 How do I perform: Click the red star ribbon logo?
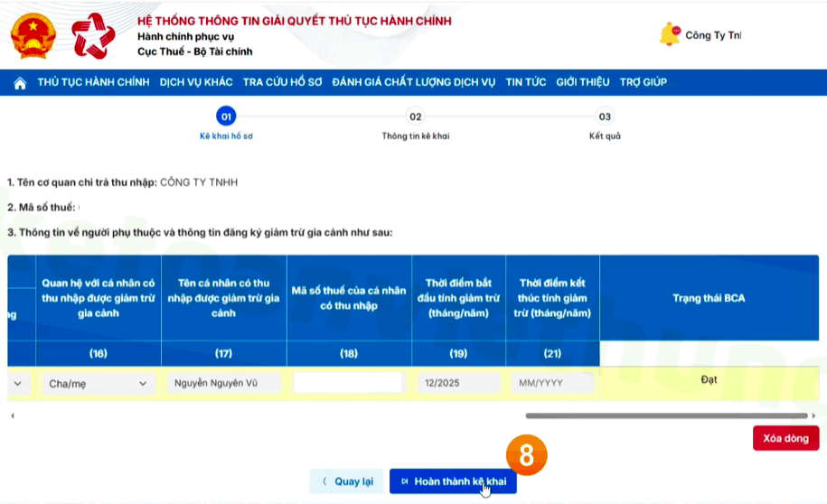click(93, 36)
